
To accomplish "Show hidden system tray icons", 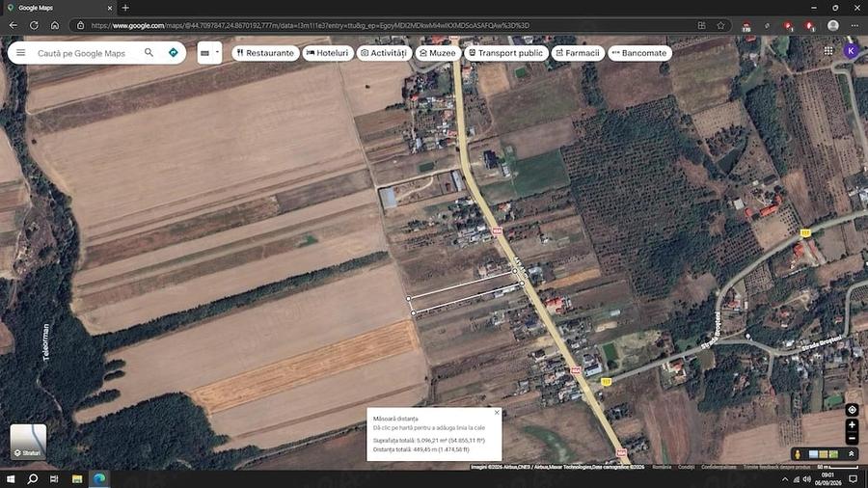I will pyautogui.click(x=784, y=479).
